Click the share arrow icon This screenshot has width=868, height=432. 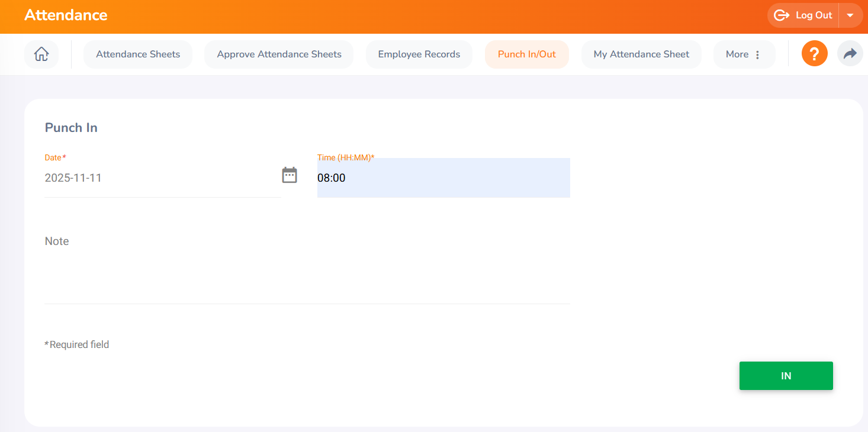pyautogui.click(x=850, y=54)
